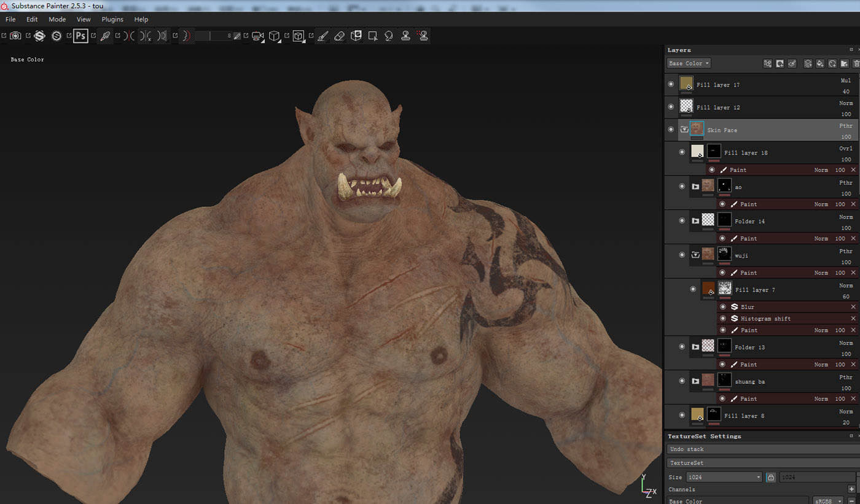Open the texture Size 1024 dropdown
This screenshot has width=860, height=504.
coord(724,477)
